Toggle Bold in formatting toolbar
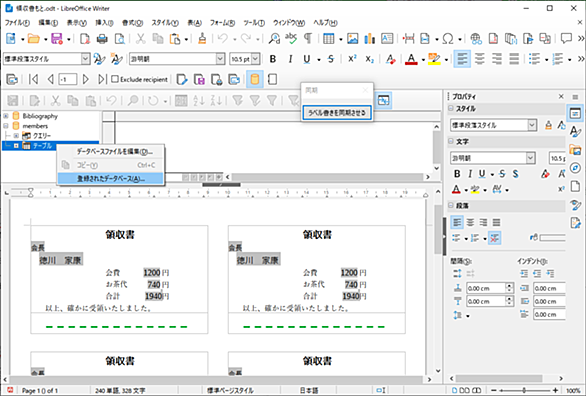 click(x=273, y=59)
